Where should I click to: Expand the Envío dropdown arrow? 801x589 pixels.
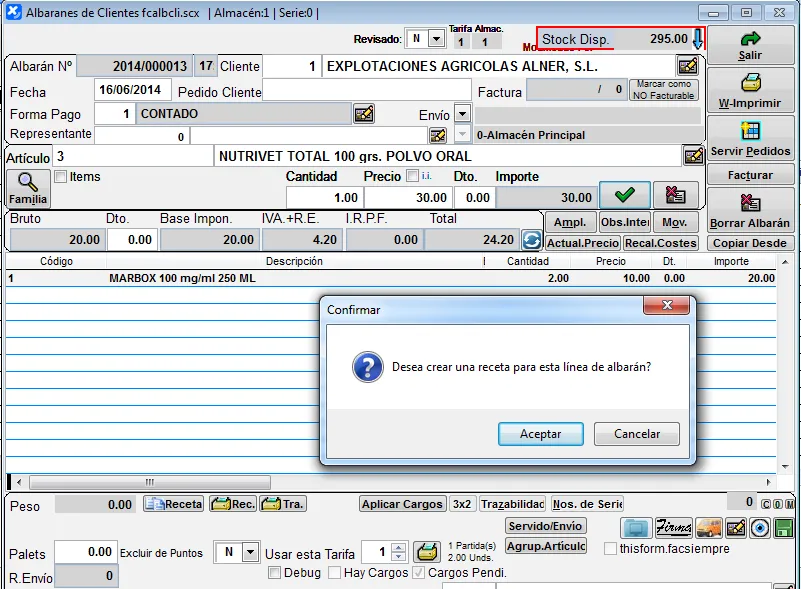coord(462,114)
